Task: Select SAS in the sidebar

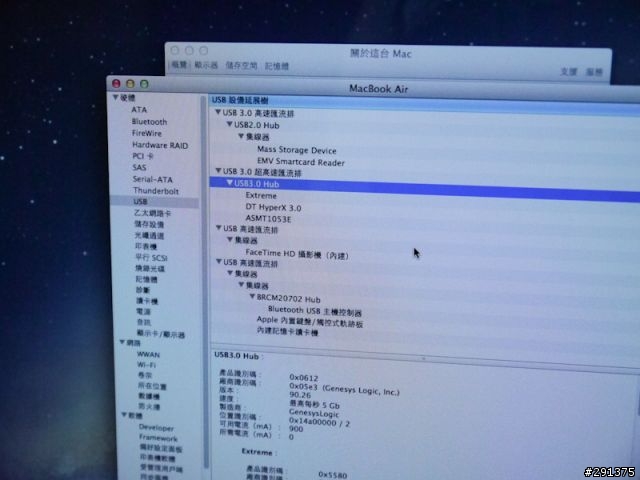Action: point(139,168)
